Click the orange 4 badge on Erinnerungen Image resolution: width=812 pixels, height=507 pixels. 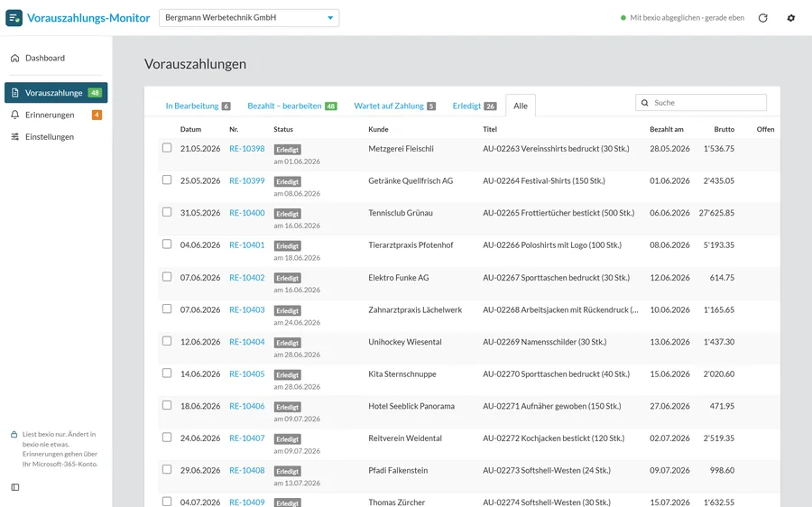pos(97,115)
